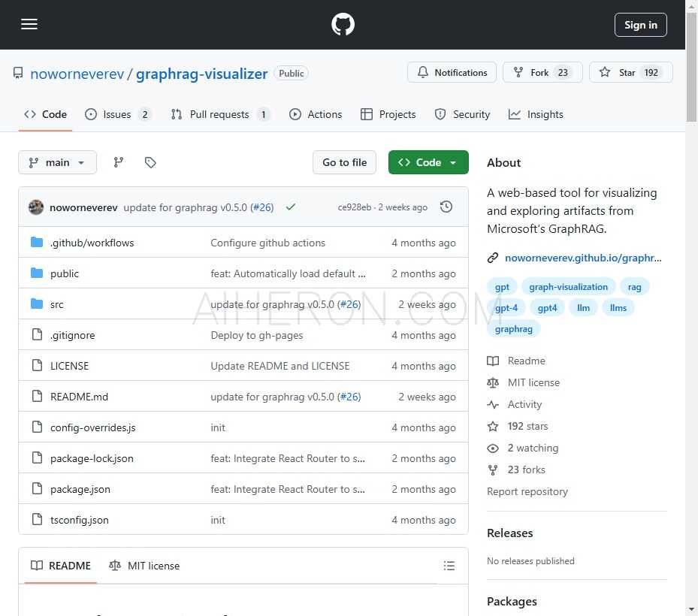Click the llm topic tag
Viewport: 698px width, 616px height.
tap(583, 308)
